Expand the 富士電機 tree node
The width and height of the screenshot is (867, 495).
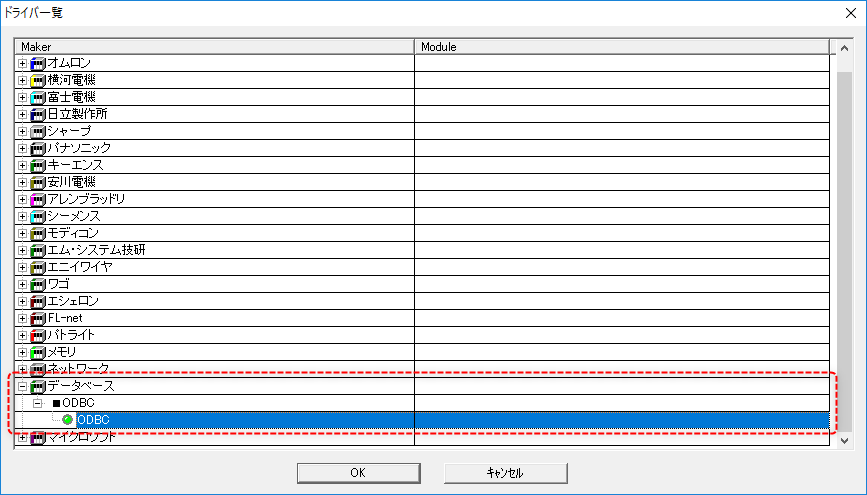click(23, 97)
